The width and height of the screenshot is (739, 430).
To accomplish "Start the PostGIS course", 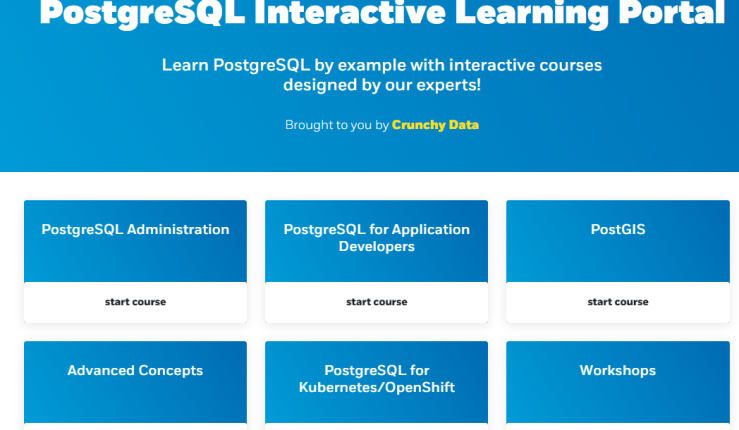I will (618, 302).
